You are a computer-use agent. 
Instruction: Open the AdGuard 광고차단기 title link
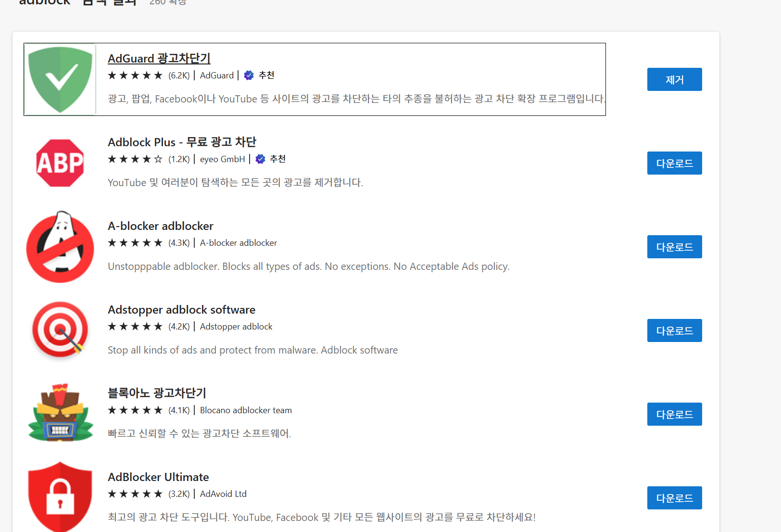[159, 59]
